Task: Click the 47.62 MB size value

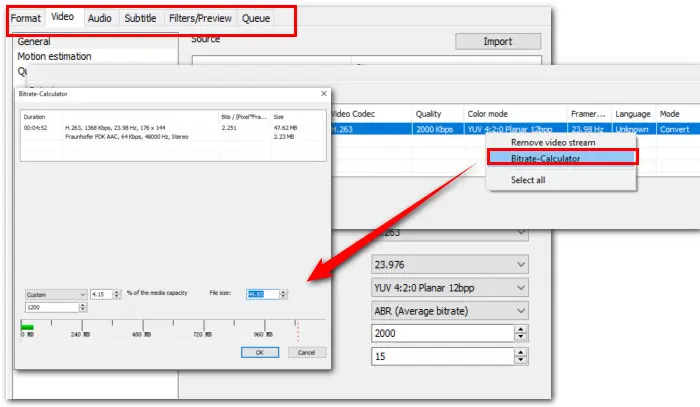Action: tap(285, 128)
